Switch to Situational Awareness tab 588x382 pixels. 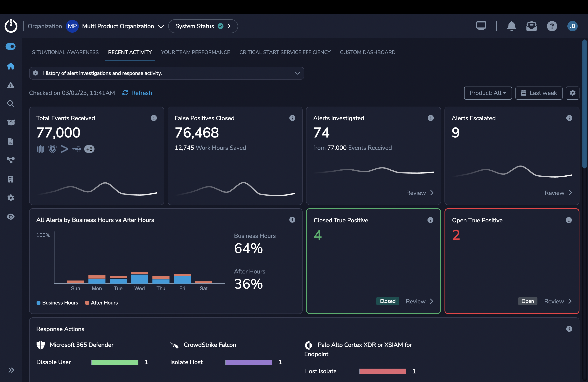click(65, 52)
